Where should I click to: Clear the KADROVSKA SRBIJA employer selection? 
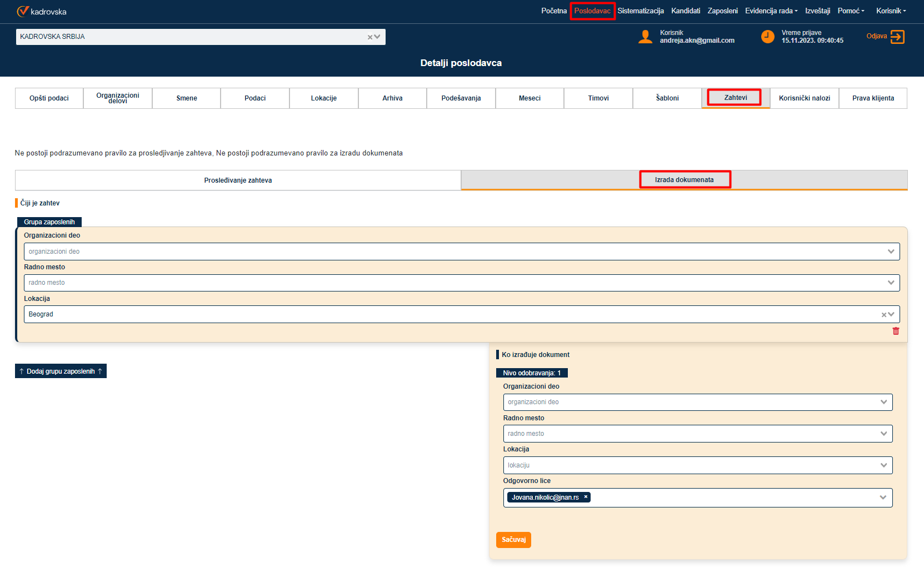click(x=370, y=37)
